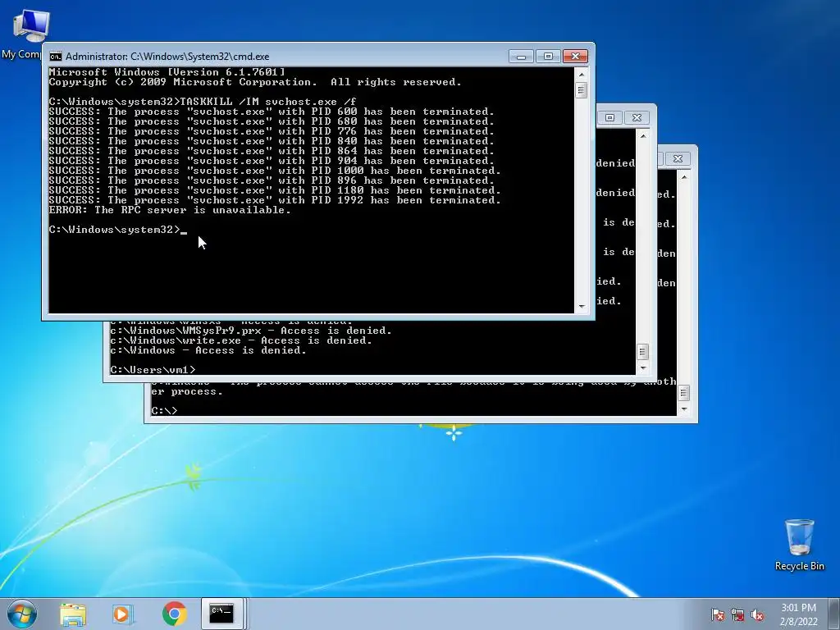This screenshot has height=630, width=840.
Task: Click the line with PID 776 terminated
Action: [272, 131]
